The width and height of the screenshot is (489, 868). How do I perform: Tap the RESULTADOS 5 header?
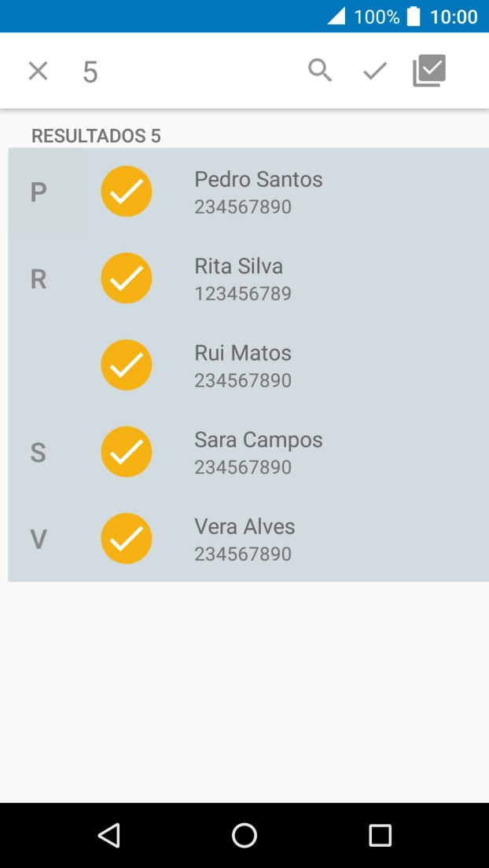(x=95, y=135)
